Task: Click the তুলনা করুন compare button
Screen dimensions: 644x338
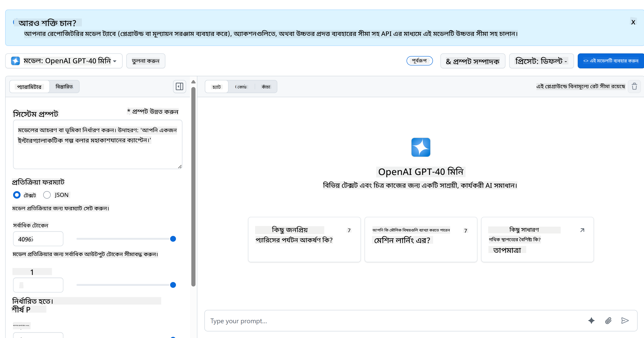Action: click(x=145, y=61)
